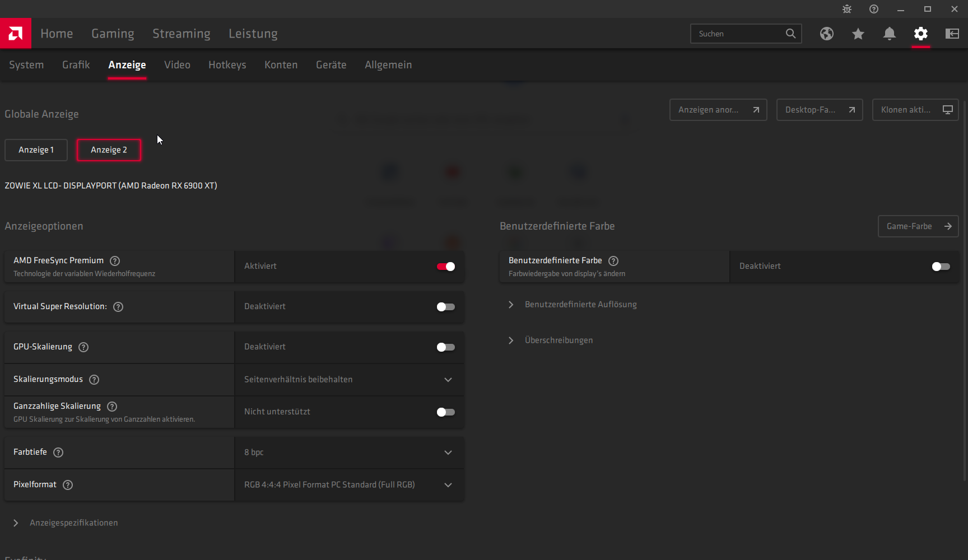Open the Streaming tab
This screenshot has height=560, width=968.
tap(182, 34)
